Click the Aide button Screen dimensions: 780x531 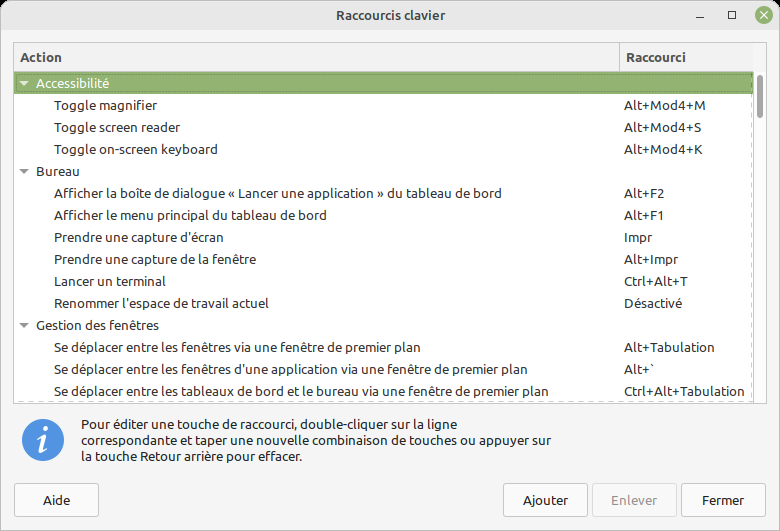coord(56,500)
